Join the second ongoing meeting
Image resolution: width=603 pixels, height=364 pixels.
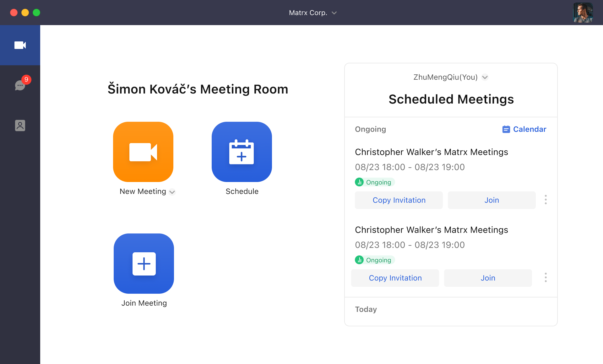(488, 278)
